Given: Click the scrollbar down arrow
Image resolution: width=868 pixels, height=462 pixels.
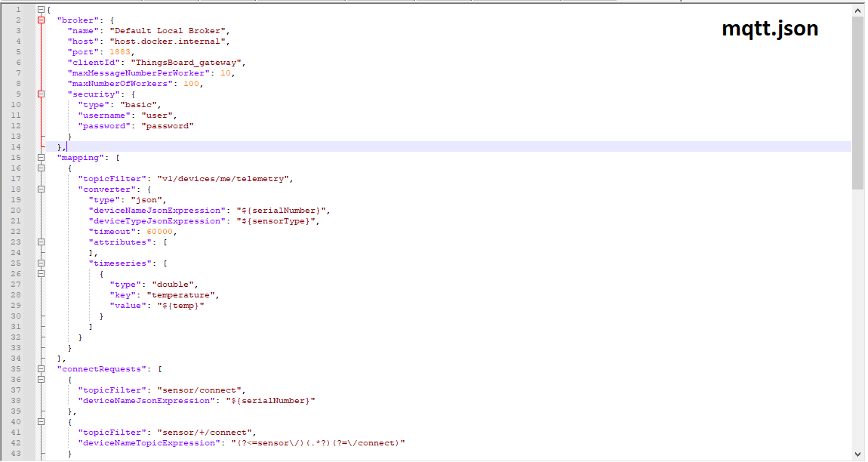Looking at the screenshot, I should (859, 454).
